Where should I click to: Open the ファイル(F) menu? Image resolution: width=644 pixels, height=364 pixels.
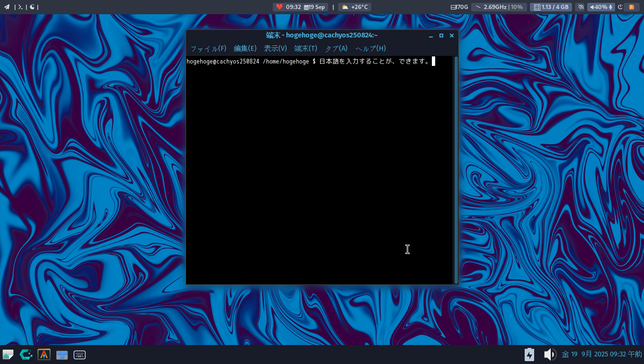pos(208,48)
